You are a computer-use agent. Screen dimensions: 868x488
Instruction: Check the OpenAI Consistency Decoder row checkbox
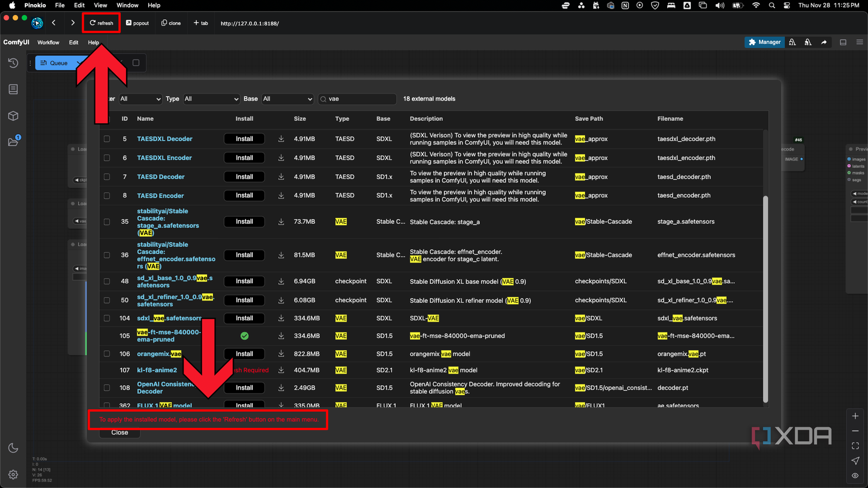tap(106, 387)
